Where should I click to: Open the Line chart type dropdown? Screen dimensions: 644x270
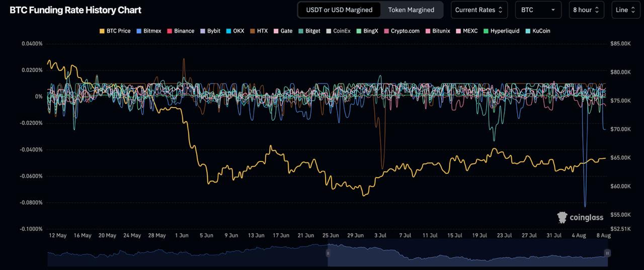[625, 10]
